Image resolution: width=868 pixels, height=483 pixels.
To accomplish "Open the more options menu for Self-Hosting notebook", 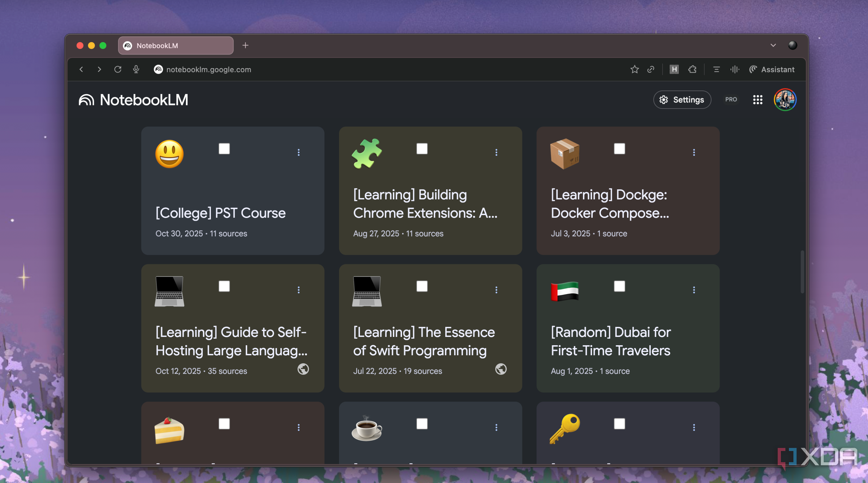I will point(298,290).
